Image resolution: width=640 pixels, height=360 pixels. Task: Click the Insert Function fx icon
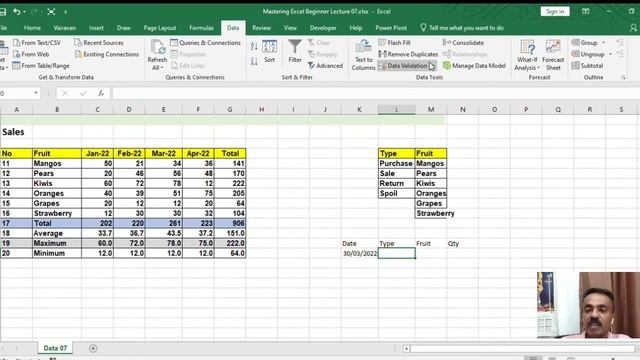point(101,93)
